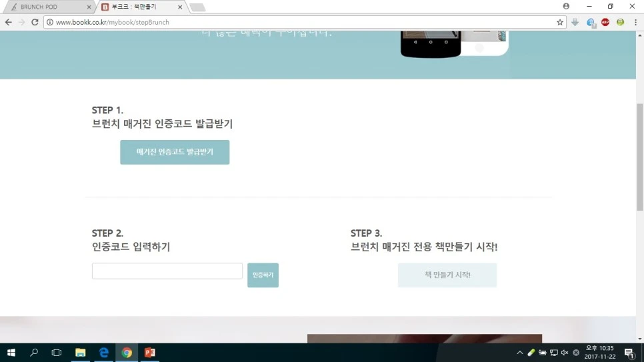This screenshot has height=362, width=644.
Task: Reload the page with the refresh icon
Action: (x=35, y=22)
